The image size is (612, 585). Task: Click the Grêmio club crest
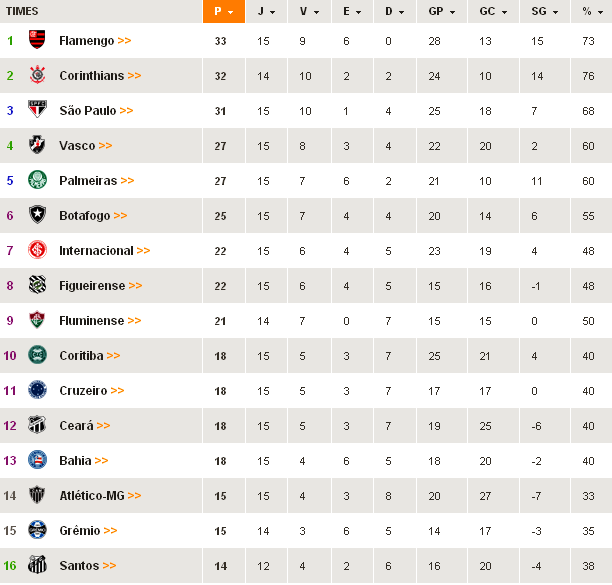tap(38, 531)
